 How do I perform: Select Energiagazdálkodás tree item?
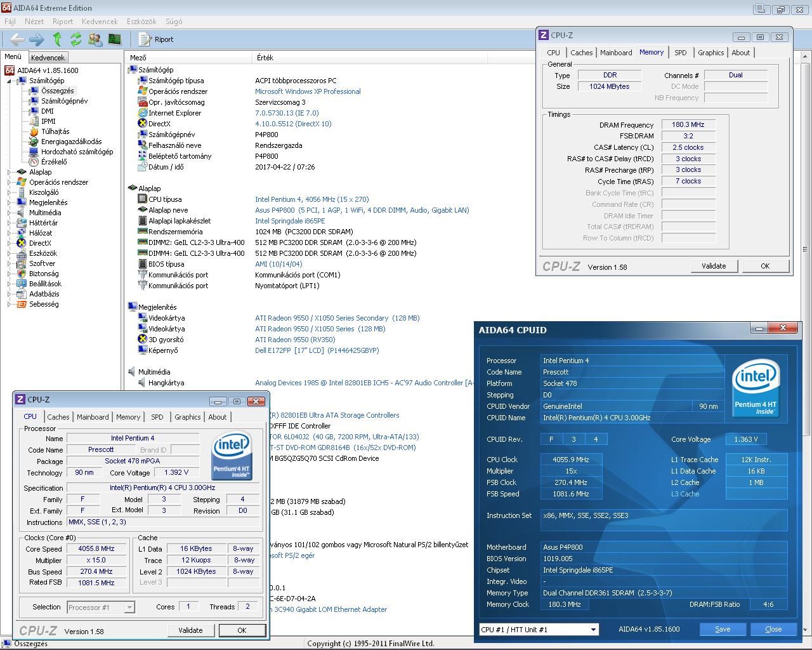click(71, 142)
